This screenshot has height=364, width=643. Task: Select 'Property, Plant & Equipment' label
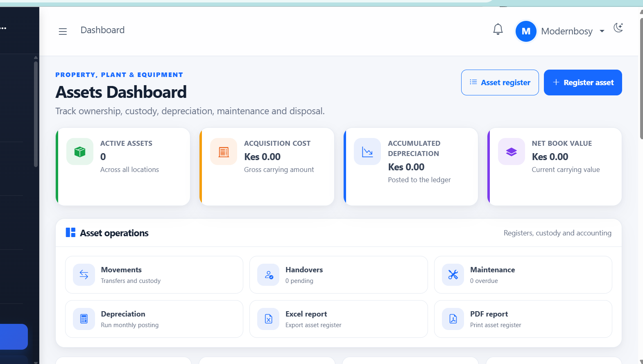click(119, 75)
